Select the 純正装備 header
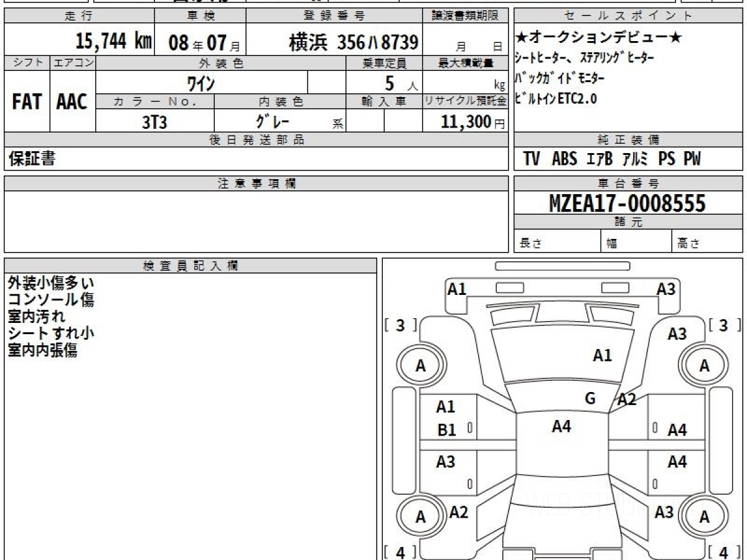747x560 pixels. point(628,140)
